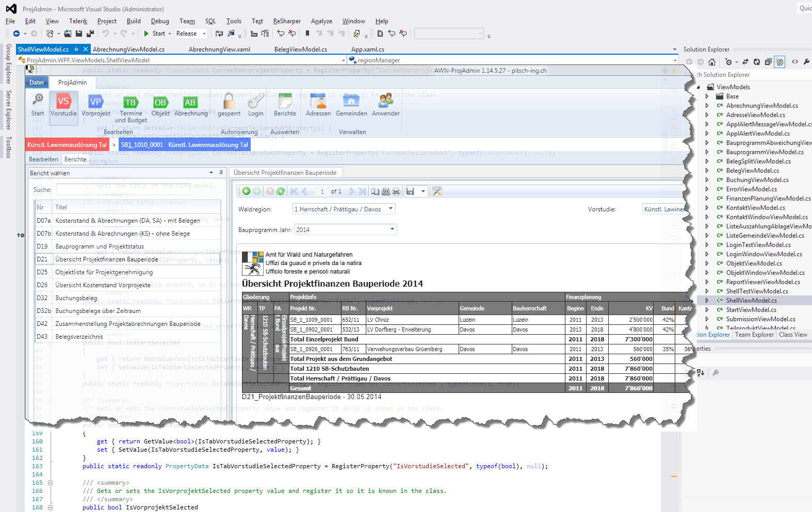
Task: Toggle auto-hide pin of Bericht wählen panel
Action: pos(221,173)
